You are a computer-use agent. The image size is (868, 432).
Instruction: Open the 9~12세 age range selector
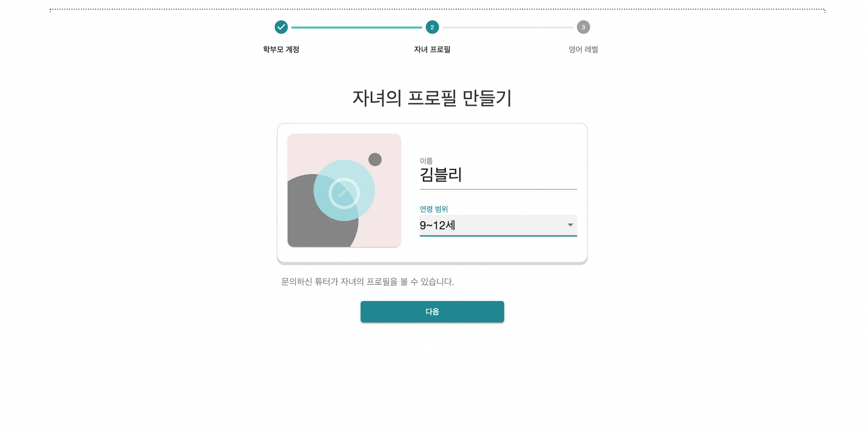click(498, 225)
